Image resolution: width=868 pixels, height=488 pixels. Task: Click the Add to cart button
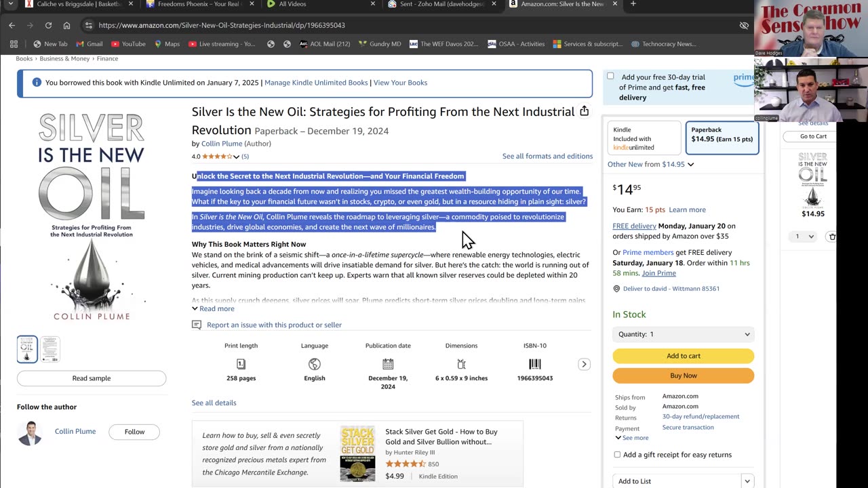pyautogui.click(x=683, y=356)
